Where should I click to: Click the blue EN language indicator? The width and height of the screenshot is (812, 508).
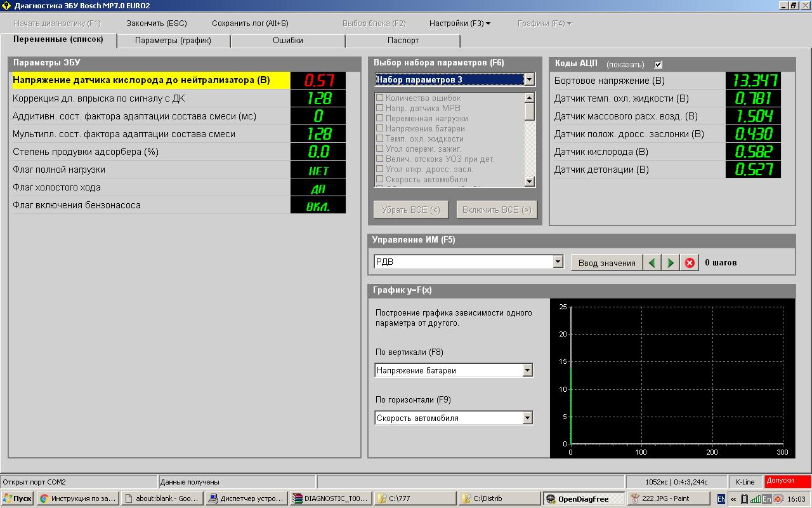point(722,499)
